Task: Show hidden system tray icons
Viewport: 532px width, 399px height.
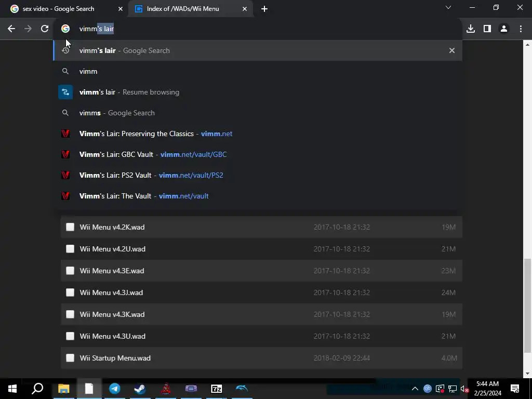Action: [x=415, y=389]
